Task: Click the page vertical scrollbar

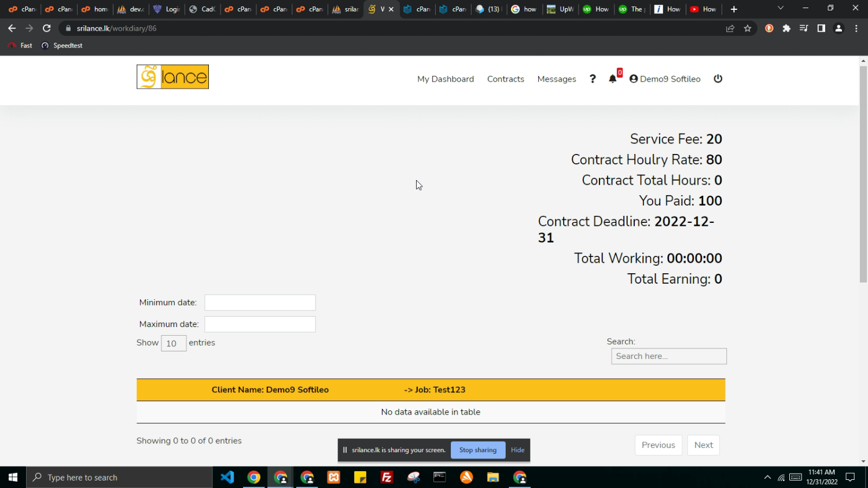Action: [x=863, y=174]
